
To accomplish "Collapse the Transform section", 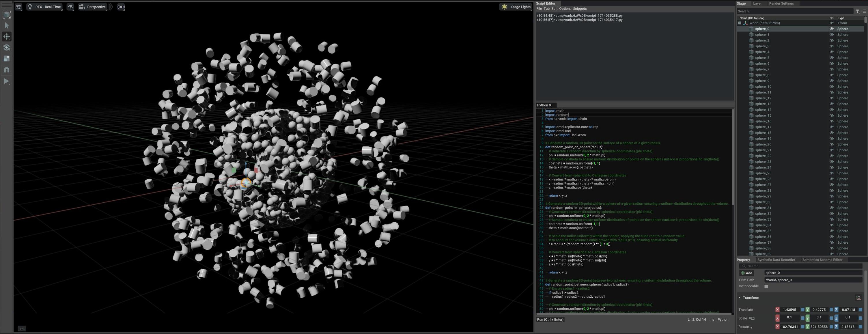I will pos(740,298).
